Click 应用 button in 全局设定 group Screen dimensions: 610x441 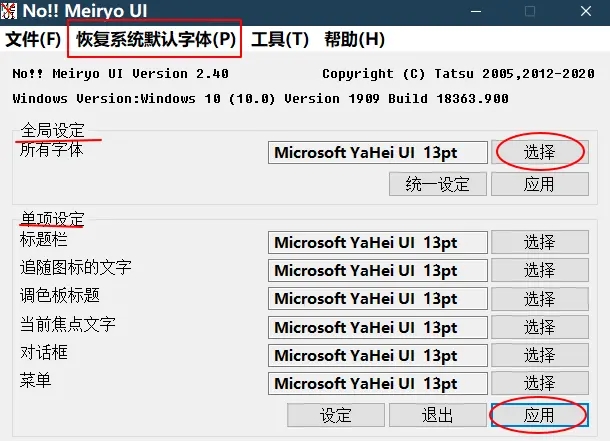(x=540, y=184)
